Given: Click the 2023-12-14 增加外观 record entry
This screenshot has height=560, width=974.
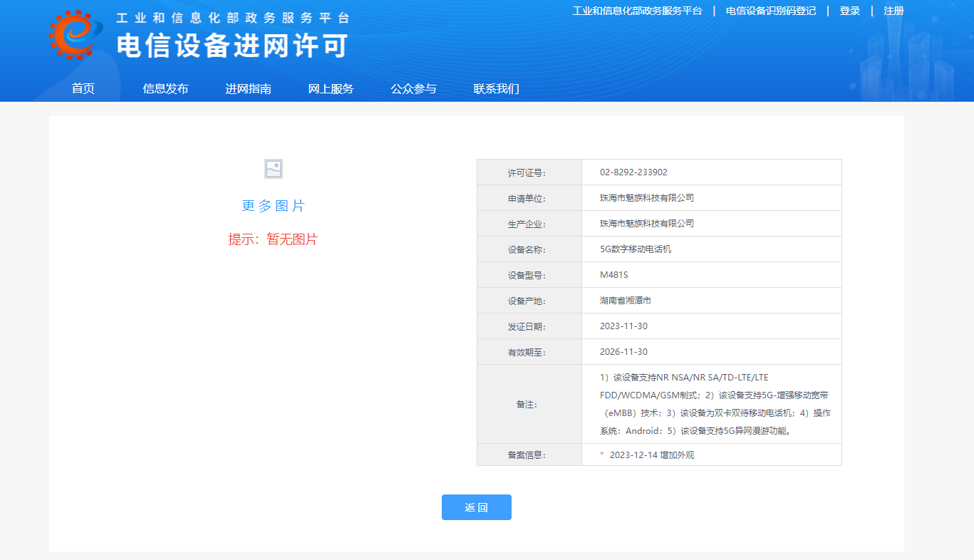Looking at the screenshot, I should [x=651, y=455].
